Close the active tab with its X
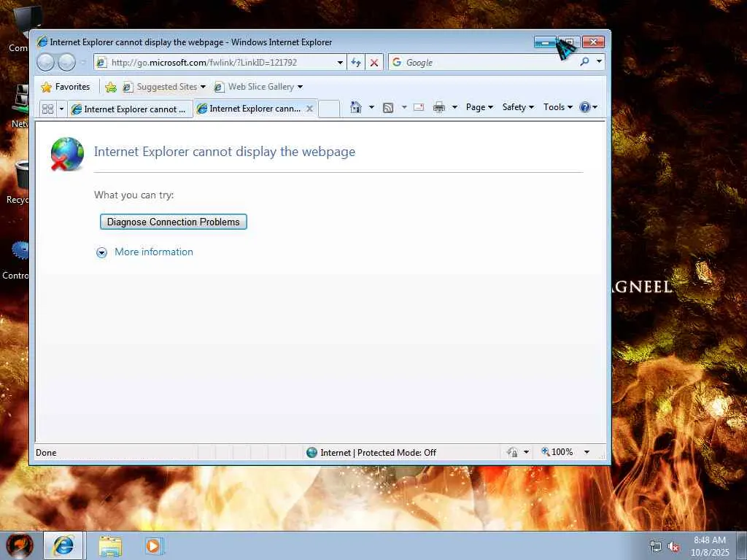This screenshot has width=747, height=560. 309,109
